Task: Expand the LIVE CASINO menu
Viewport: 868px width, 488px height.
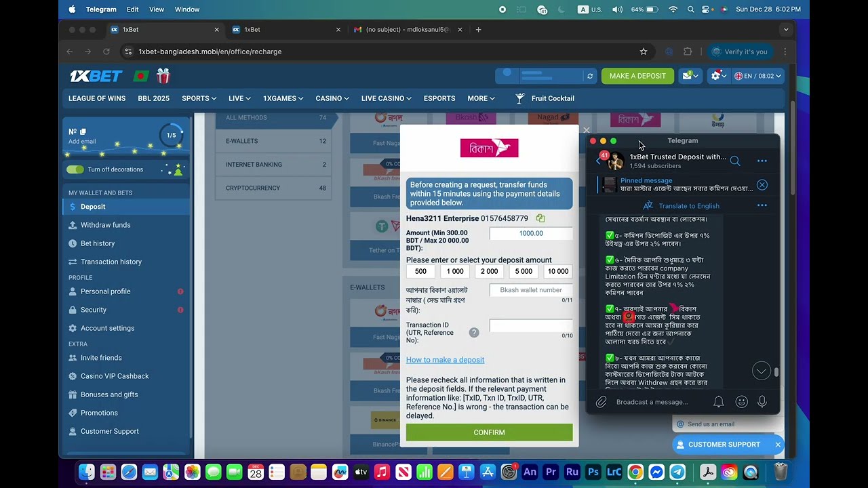Action: point(387,98)
